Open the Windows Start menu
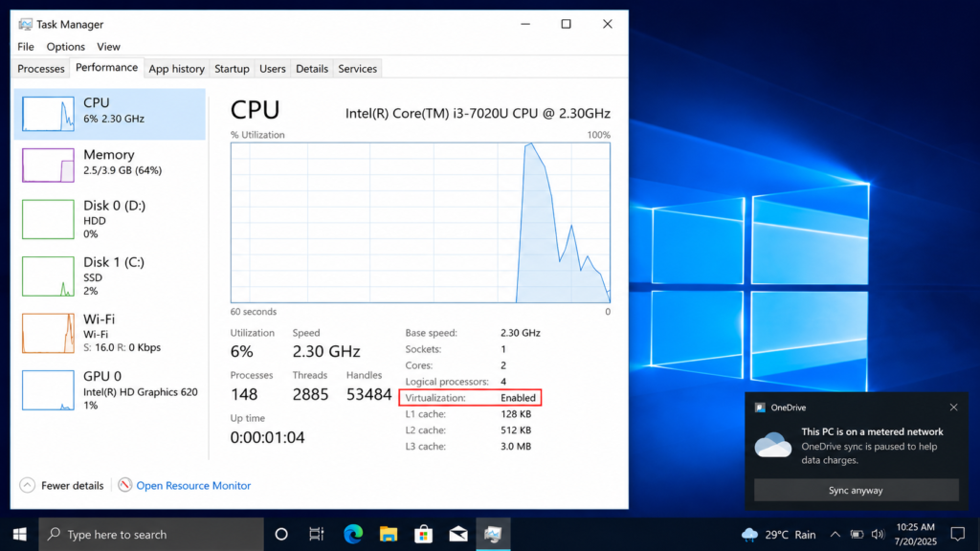This screenshot has width=980, height=551. 19,534
